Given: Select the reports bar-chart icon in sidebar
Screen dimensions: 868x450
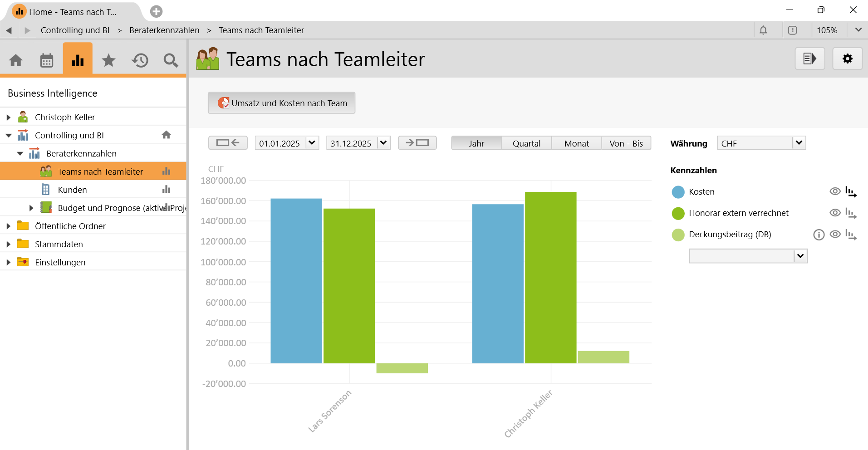Looking at the screenshot, I should click(77, 59).
